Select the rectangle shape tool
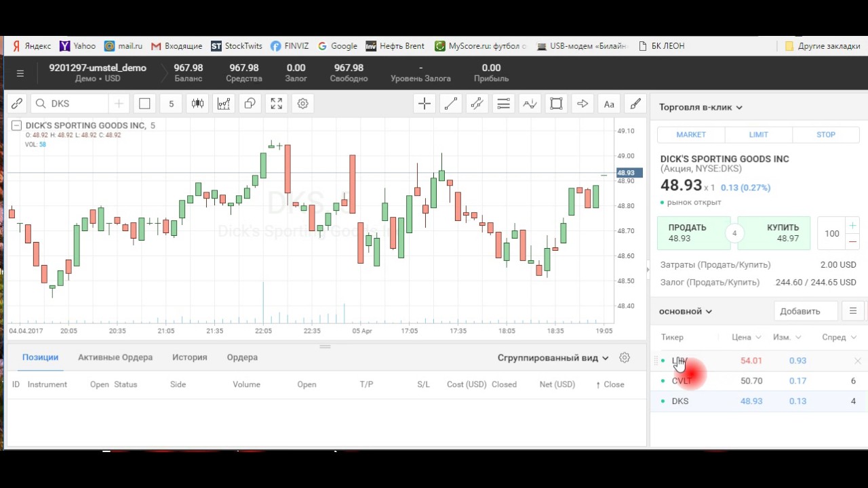The height and width of the screenshot is (488, 868). [556, 104]
